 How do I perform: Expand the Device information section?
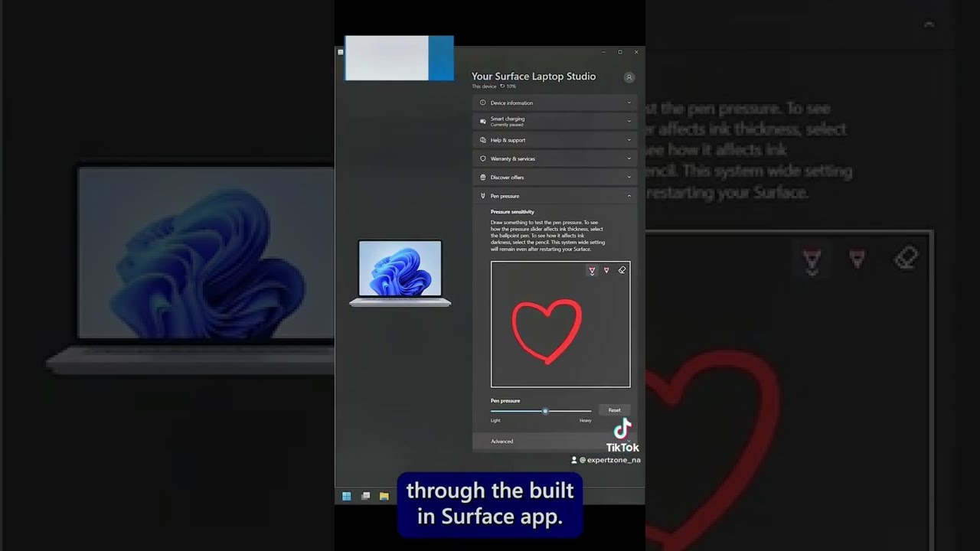554,103
